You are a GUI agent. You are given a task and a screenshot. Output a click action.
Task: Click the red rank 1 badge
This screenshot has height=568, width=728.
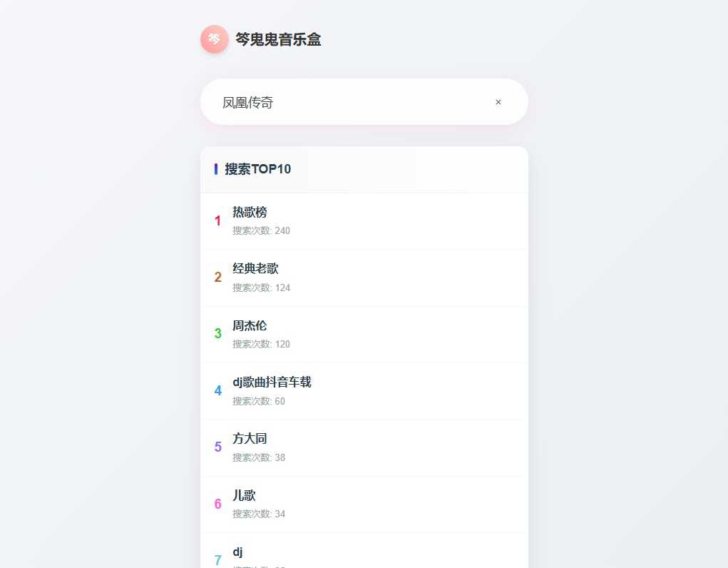[x=217, y=221]
